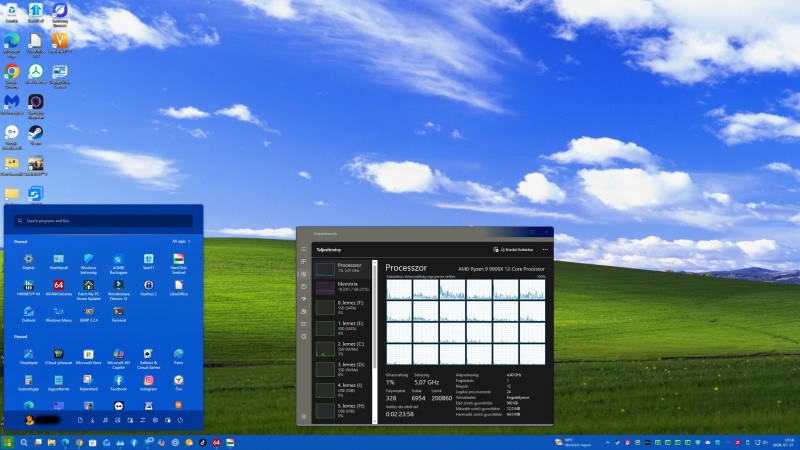Launch Solitaire & Casual Games
The image size is (800, 450).
pyautogui.click(x=148, y=359)
